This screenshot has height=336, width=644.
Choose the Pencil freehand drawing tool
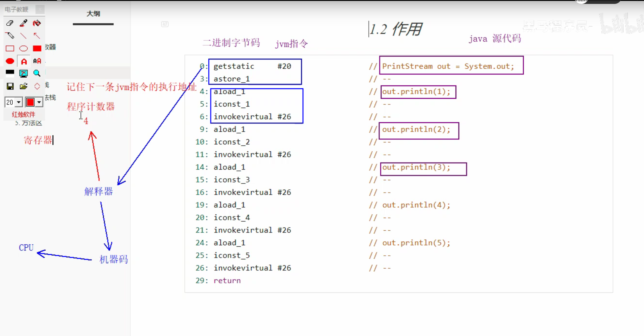[10, 36]
